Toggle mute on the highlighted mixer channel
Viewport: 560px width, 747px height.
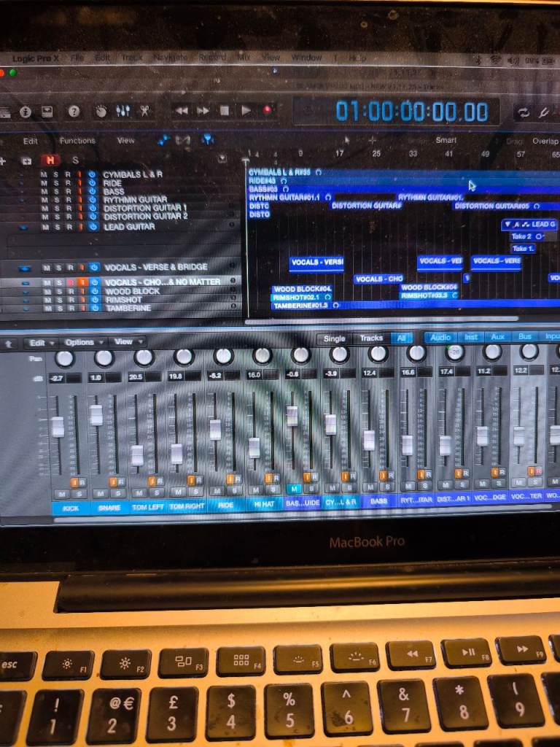(293, 489)
